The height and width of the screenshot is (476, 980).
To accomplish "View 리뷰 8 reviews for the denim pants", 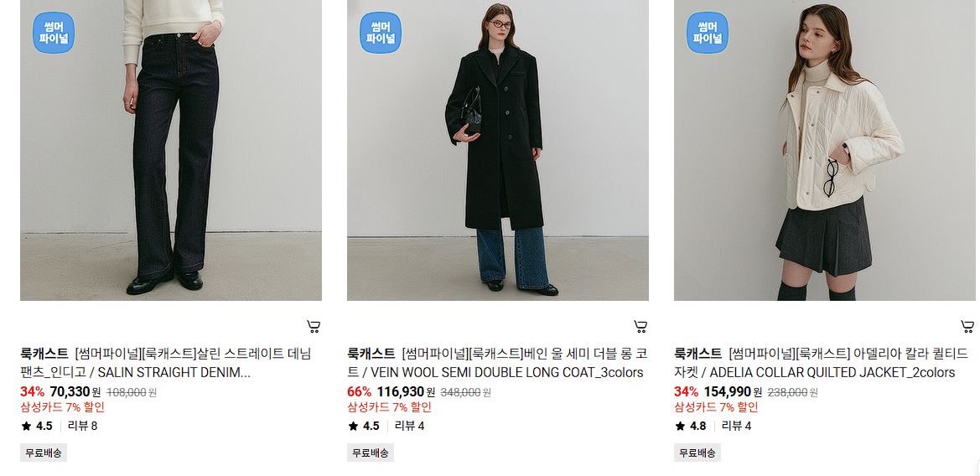I will click(82, 426).
